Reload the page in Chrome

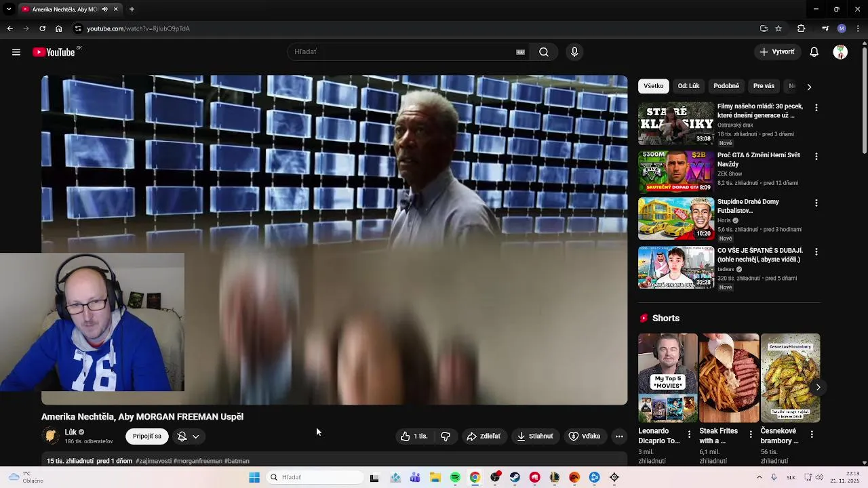coord(42,28)
